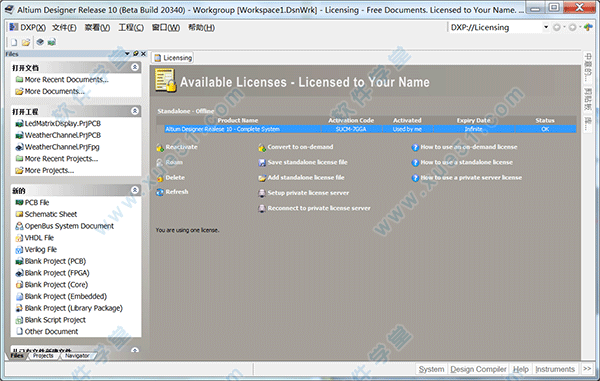Image resolution: width=600 pixels, height=381 pixels.
Task: Click the >> status bar overflow button
Action: coord(587,369)
